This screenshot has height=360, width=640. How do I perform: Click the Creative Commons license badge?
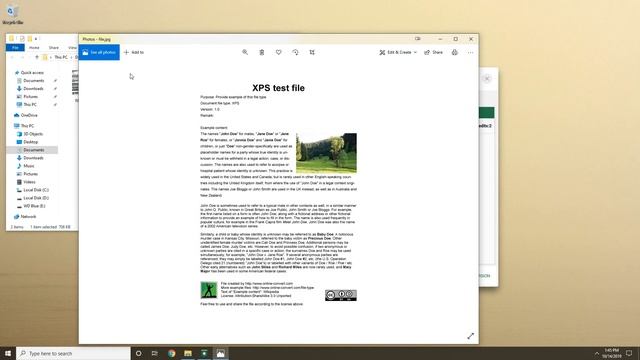point(341,295)
